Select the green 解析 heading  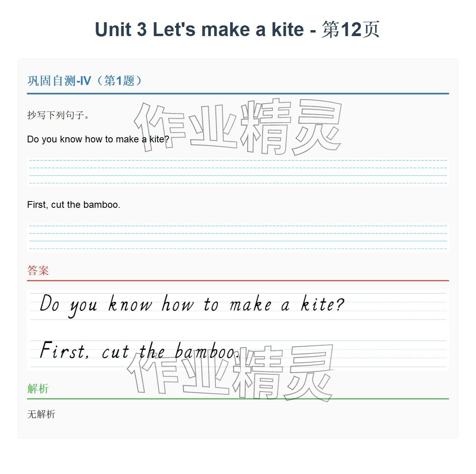click(38, 389)
